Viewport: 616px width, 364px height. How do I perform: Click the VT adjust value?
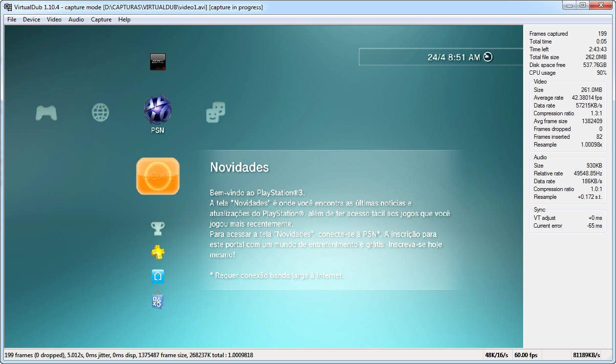click(x=595, y=218)
